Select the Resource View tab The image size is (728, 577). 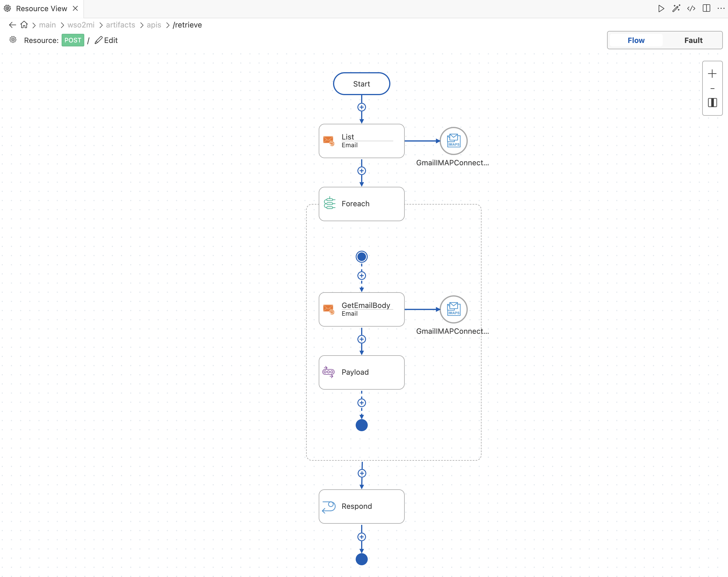[x=41, y=8]
